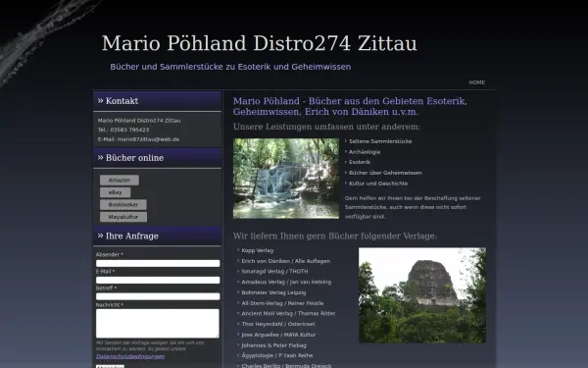
Task: Click the site title Mario Pöhland Distro274 Zittau
Action: coord(259,43)
